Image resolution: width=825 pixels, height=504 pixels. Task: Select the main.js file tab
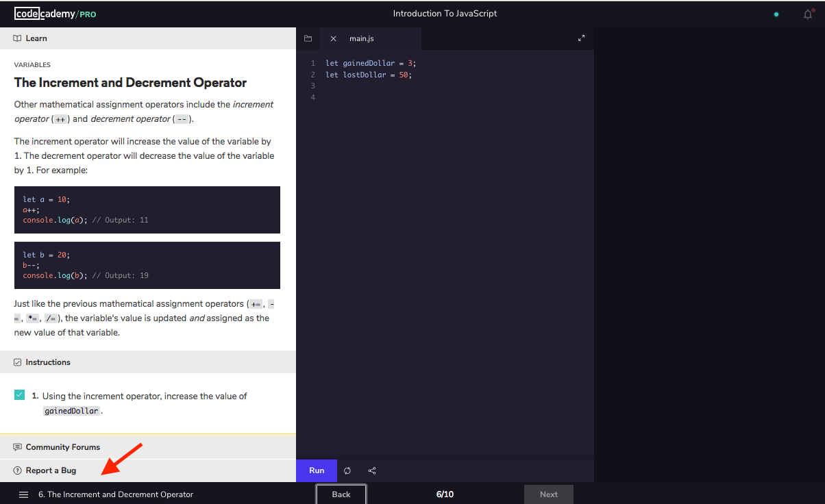click(362, 39)
